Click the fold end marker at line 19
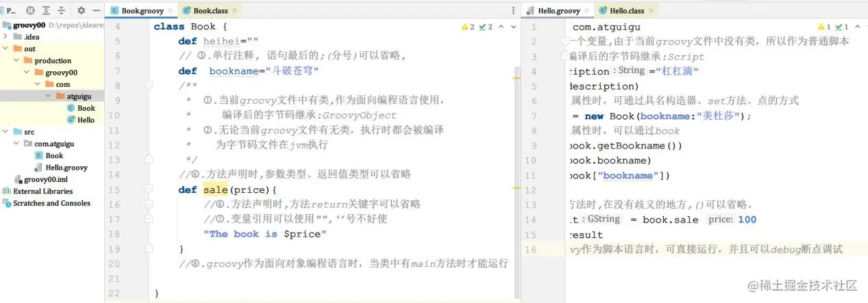868x303 pixels. 149,249
